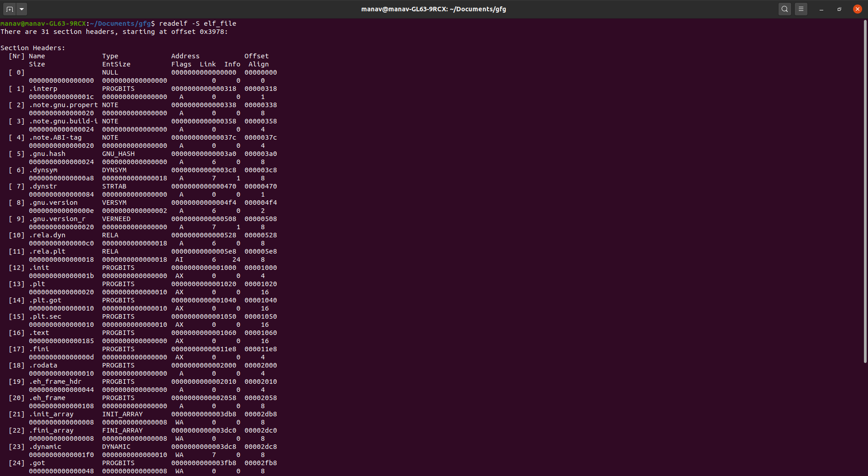Click the GNU_HASH type entry
Screen dimensions: 868x476
[x=118, y=154]
